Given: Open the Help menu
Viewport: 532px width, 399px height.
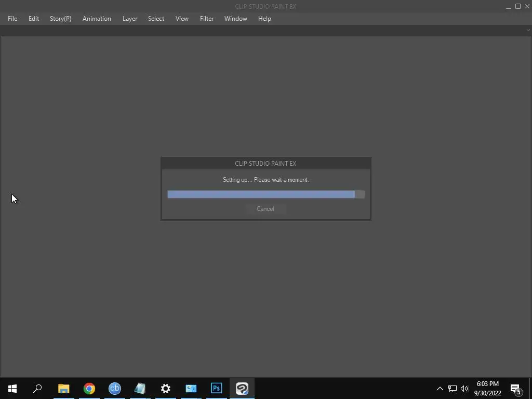Looking at the screenshot, I should pos(264,19).
